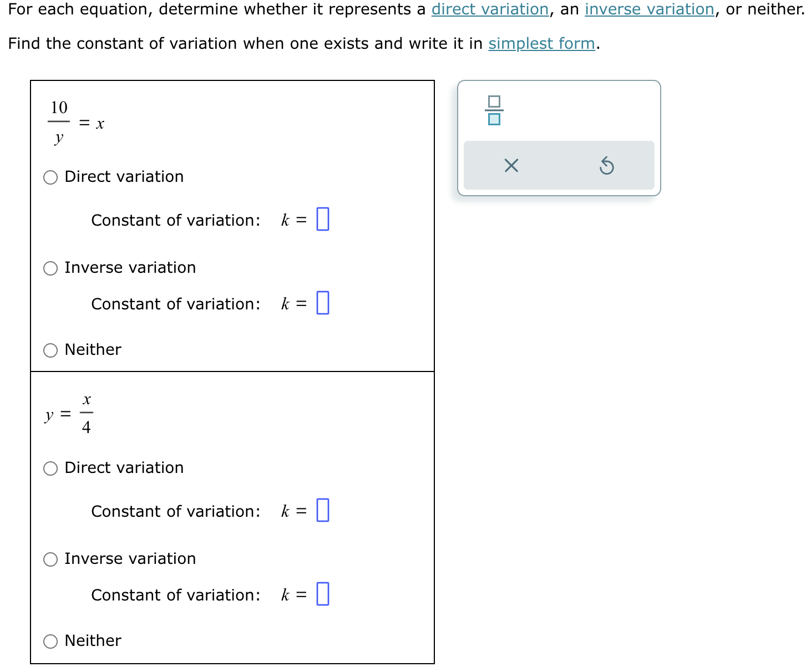Open the simplest form definition link
The image size is (811, 672).
pyautogui.click(x=541, y=43)
